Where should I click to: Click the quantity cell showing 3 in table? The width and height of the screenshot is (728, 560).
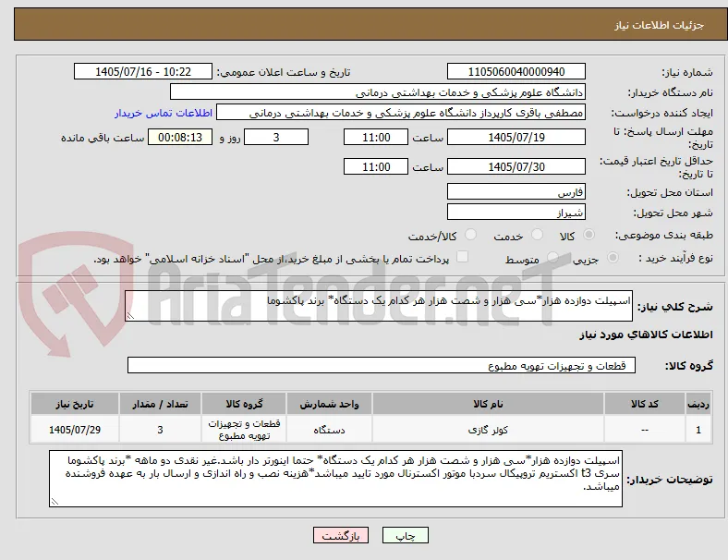160,430
